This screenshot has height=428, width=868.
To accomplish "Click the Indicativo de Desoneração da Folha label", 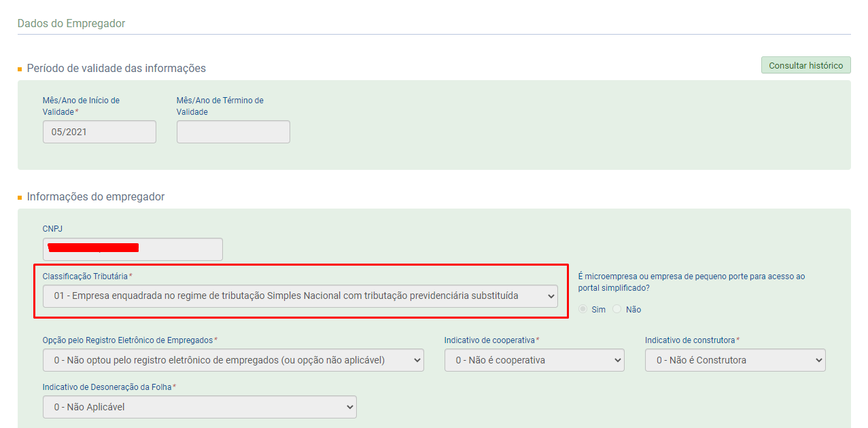I will (107, 387).
